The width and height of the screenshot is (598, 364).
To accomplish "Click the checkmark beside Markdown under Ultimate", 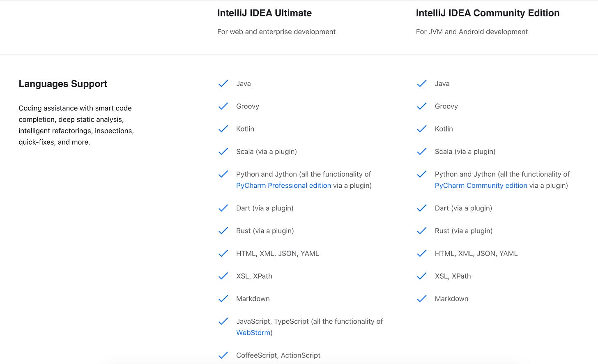I will pyautogui.click(x=223, y=299).
